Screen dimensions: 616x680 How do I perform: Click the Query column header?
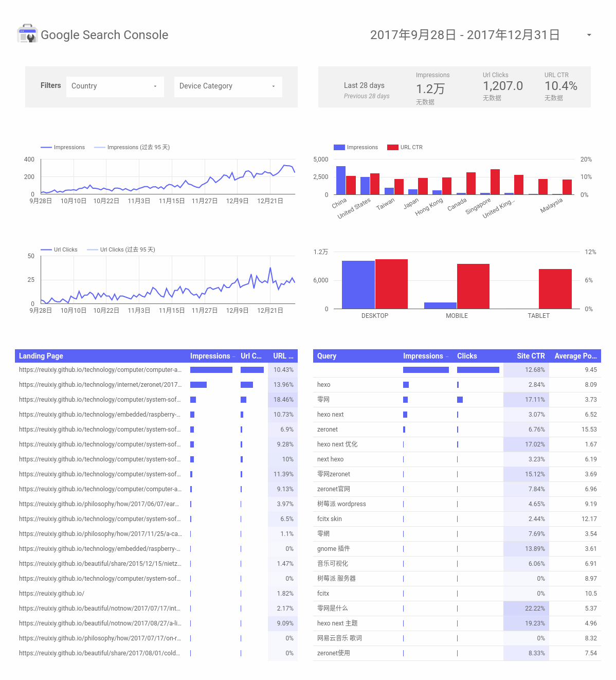(327, 356)
